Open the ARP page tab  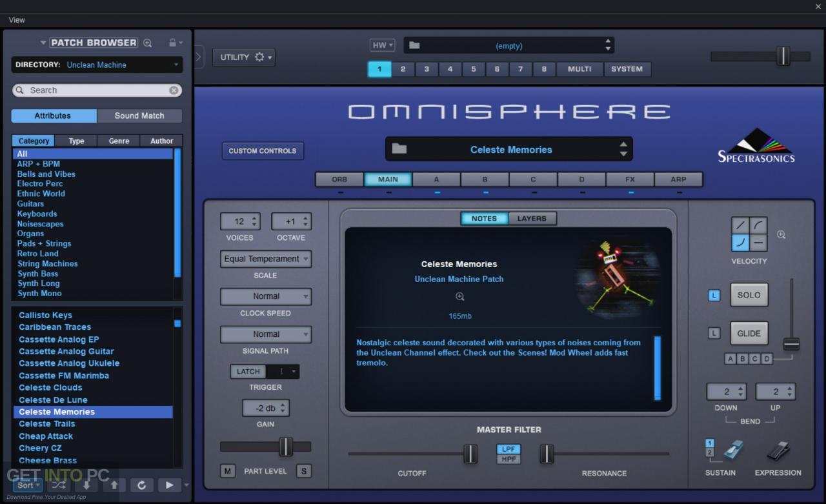678,179
